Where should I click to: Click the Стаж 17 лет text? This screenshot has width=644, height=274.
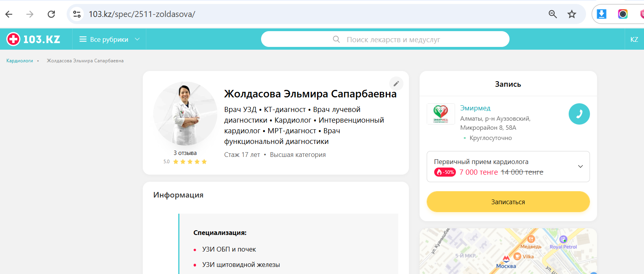tap(242, 155)
